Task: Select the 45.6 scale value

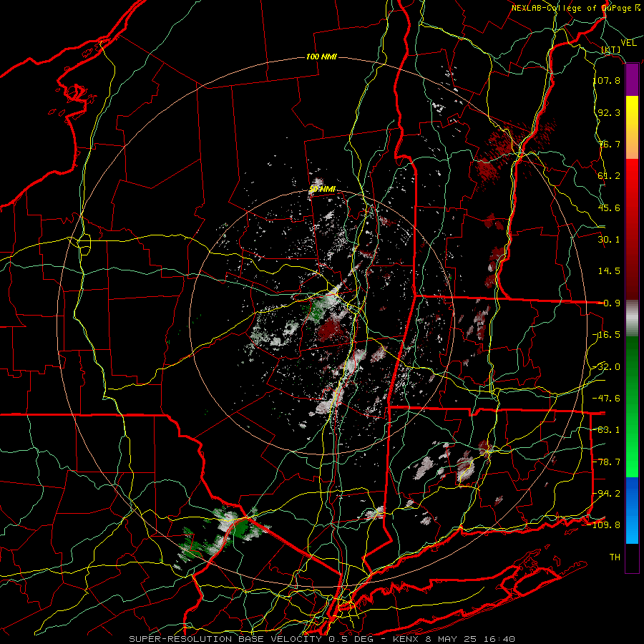Action: 609,208
